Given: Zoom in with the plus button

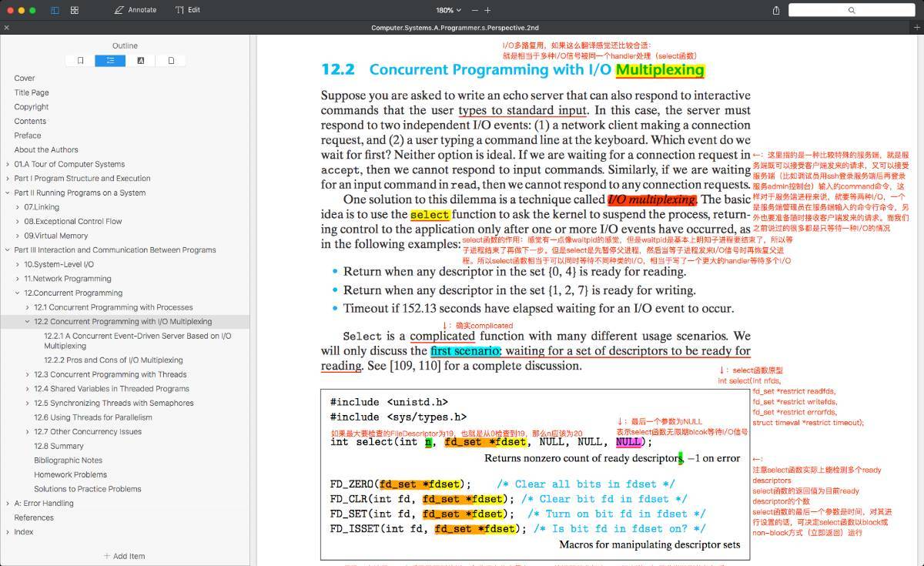Looking at the screenshot, I should point(487,10).
